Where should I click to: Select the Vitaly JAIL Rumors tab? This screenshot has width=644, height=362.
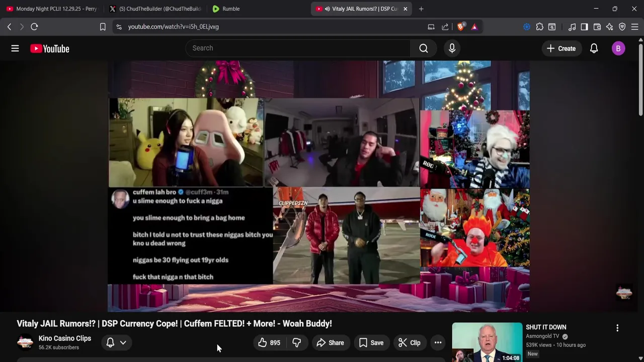pyautogui.click(x=356, y=9)
